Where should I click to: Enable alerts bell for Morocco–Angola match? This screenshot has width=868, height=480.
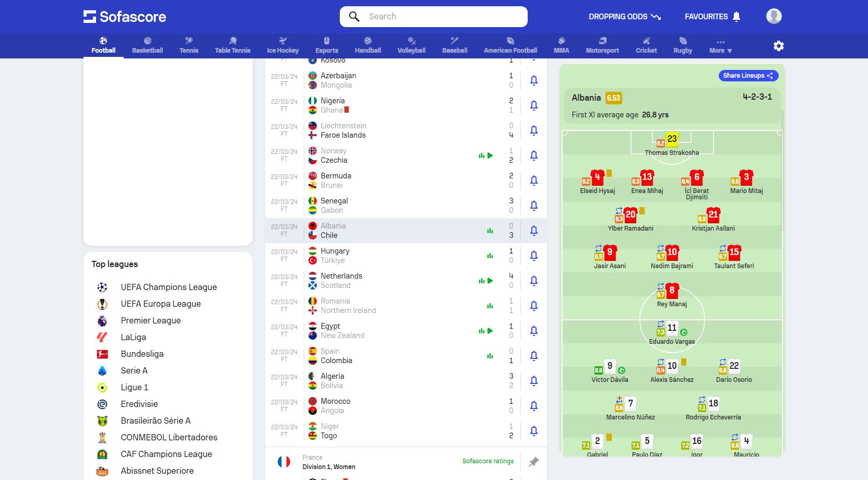[x=533, y=406]
